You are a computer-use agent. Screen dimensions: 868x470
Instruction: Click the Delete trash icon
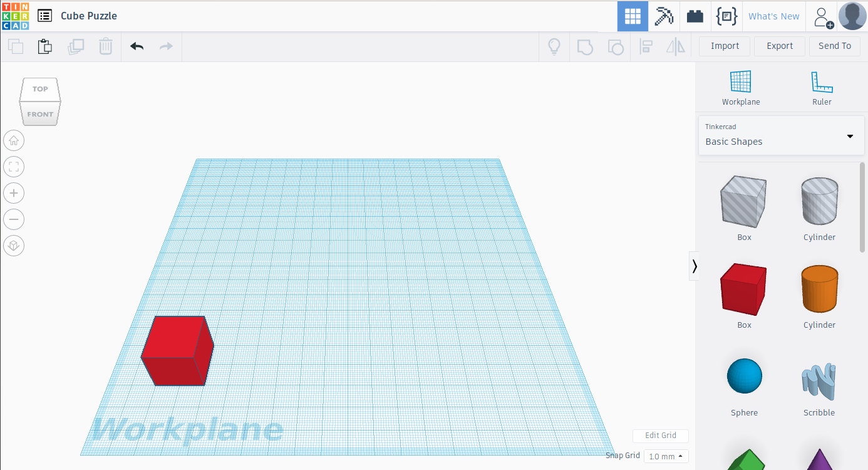[x=106, y=46]
